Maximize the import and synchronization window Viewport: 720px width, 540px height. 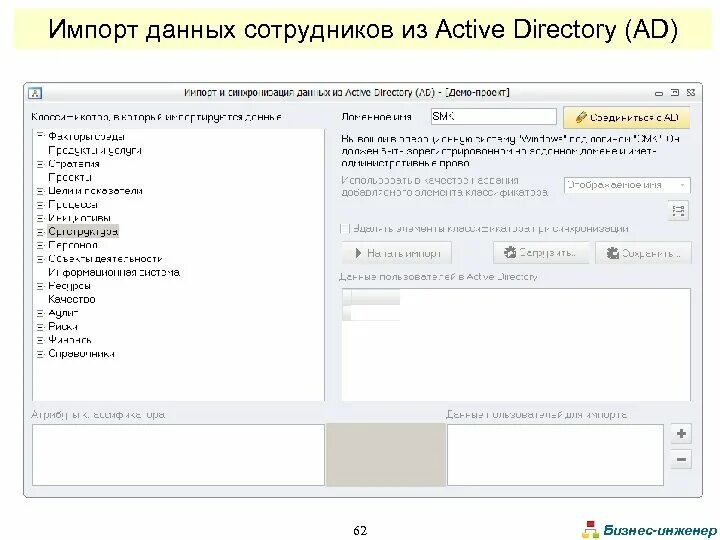(x=675, y=93)
